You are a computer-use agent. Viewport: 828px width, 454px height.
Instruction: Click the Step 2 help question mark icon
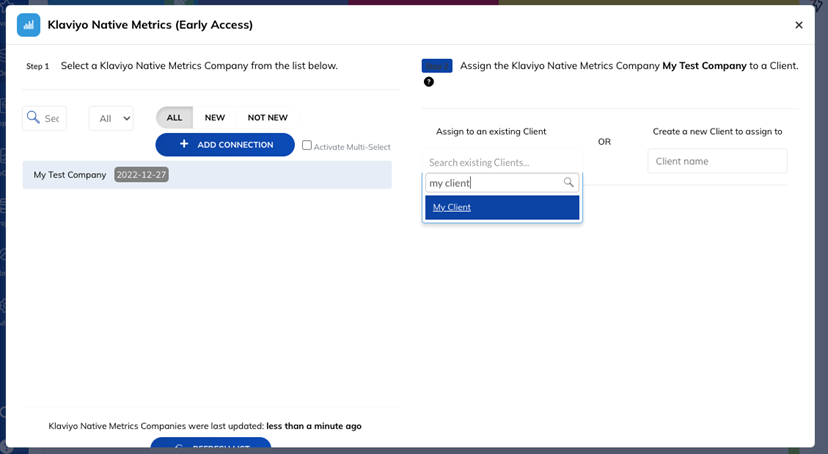[x=429, y=82]
